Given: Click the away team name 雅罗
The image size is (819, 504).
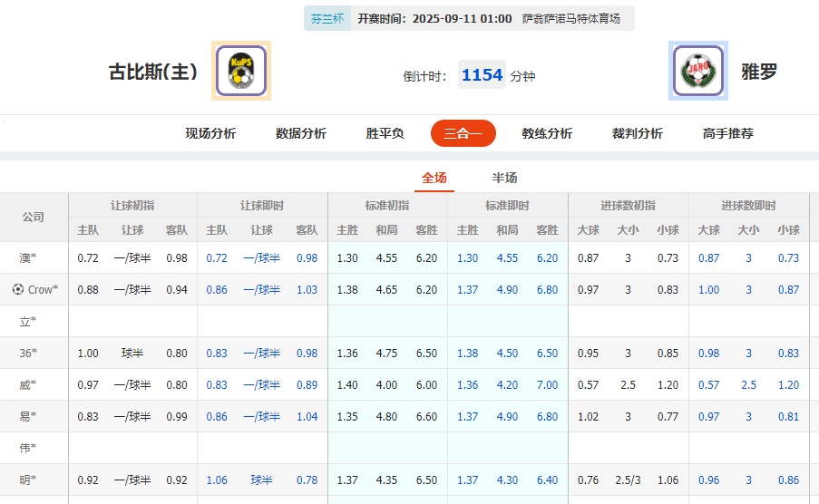Looking at the screenshot, I should [x=759, y=72].
